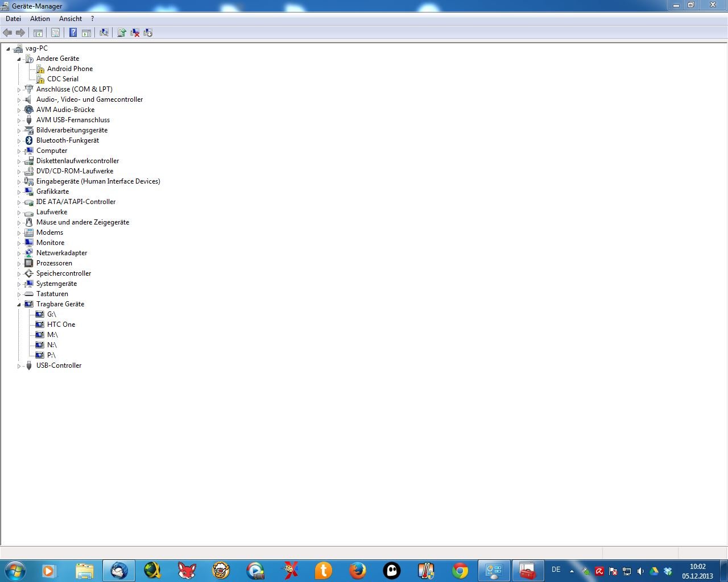Scan for hardware changes toolbar icon
This screenshot has height=582, width=728.
(x=104, y=33)
